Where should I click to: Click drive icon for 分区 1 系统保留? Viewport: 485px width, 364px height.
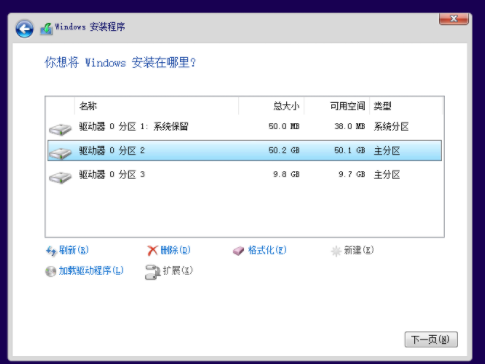[x=60, y=129]
